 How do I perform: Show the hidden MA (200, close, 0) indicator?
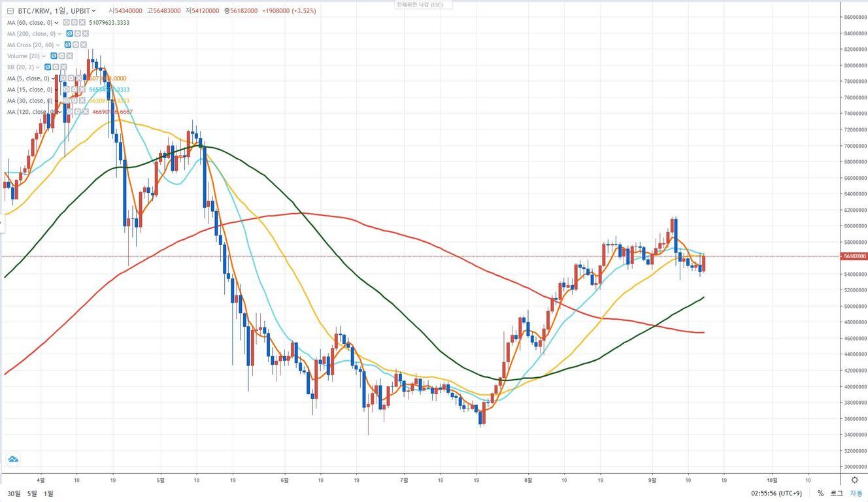click(70, 33)
